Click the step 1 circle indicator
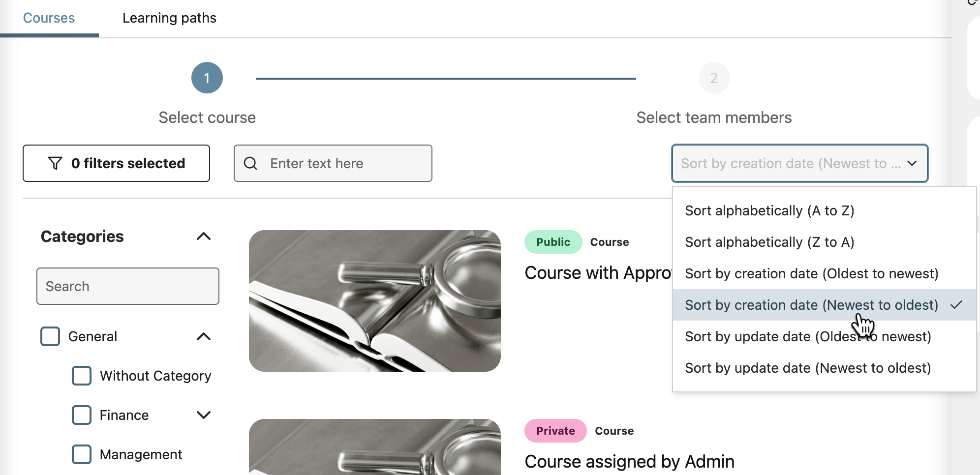This screenshot has height=475, width=980. (207, 78)
